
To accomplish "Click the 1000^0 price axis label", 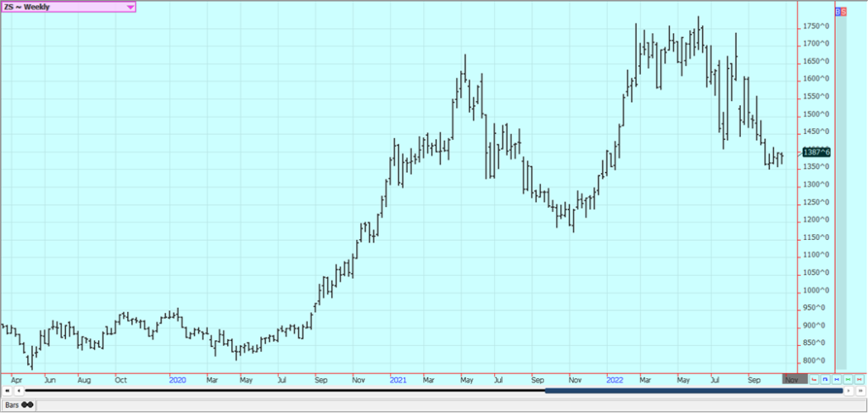I will coord(816,290).
